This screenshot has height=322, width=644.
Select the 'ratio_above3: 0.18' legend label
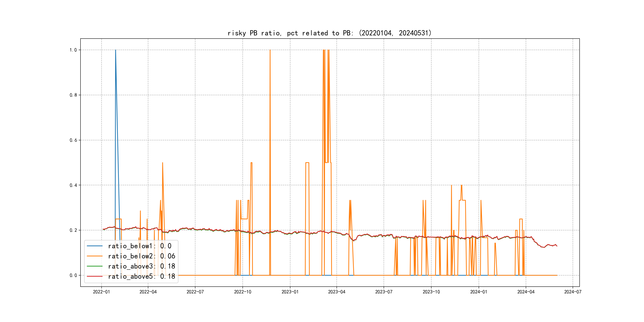coord(142,266)
